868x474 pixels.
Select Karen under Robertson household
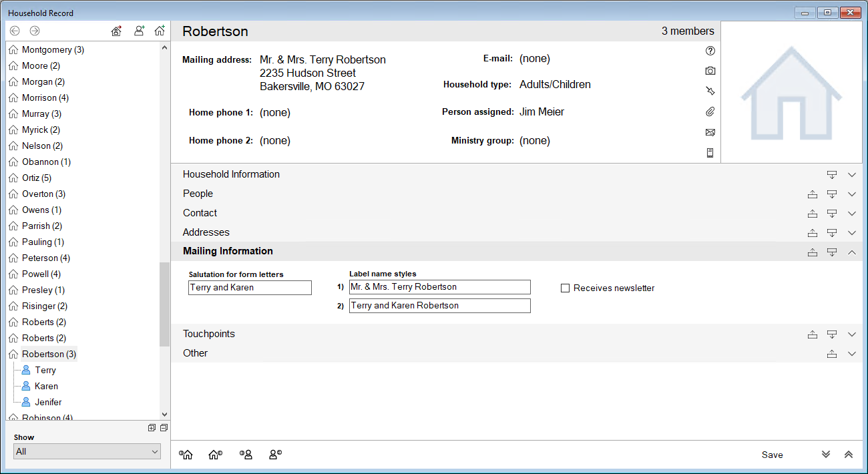click(x=46, y=386)
